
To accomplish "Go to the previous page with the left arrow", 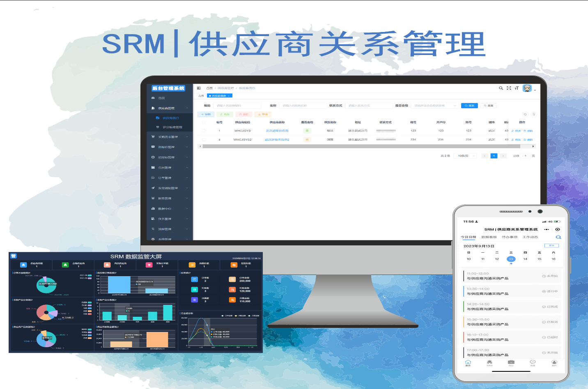I will [x=485, y=156].
